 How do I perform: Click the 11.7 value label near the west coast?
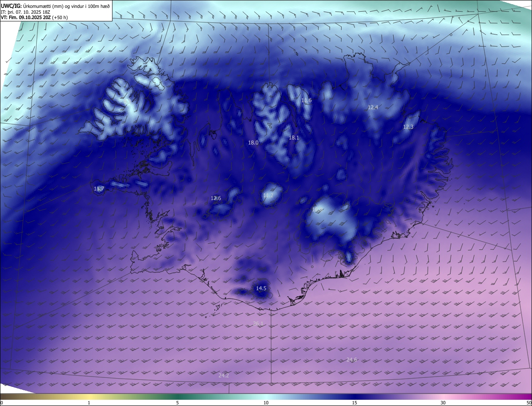pos(99,189)
